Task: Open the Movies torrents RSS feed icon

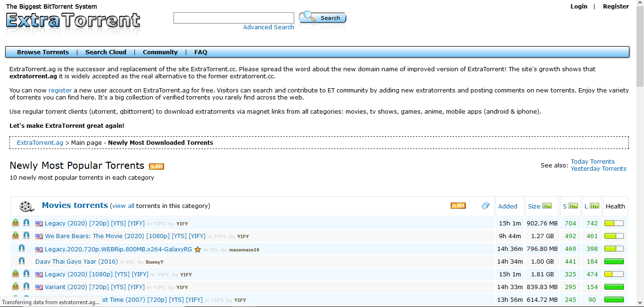Action: point(458,206)
